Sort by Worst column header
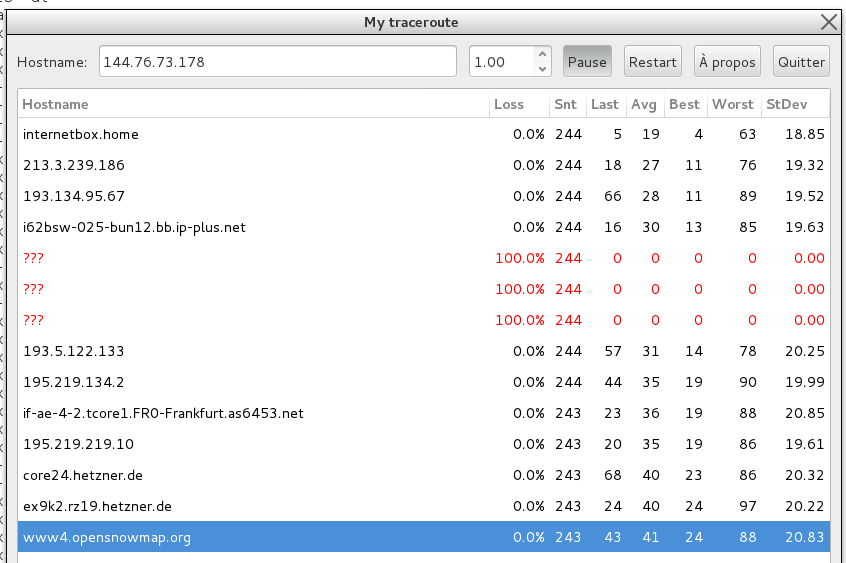The image size is (846, 563). point(732,104)
